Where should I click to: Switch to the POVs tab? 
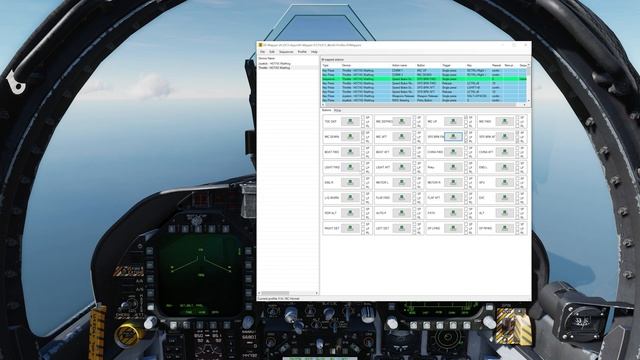tap(338, 111)
